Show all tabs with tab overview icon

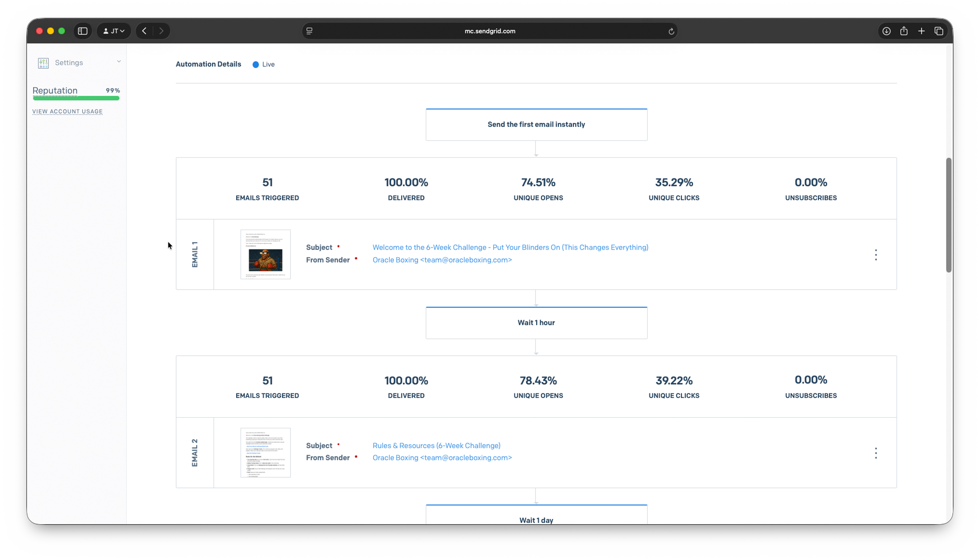pos(939,31)
